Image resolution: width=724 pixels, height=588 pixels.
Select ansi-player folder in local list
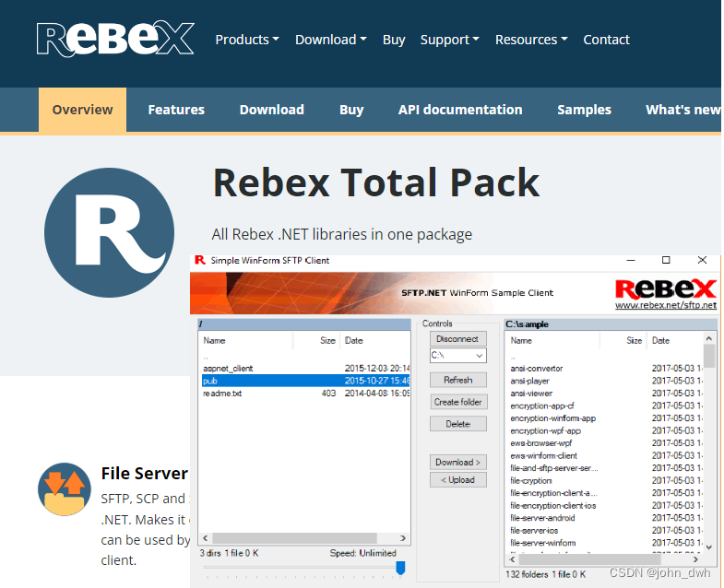pyautogui.click(x=529, y=381)
